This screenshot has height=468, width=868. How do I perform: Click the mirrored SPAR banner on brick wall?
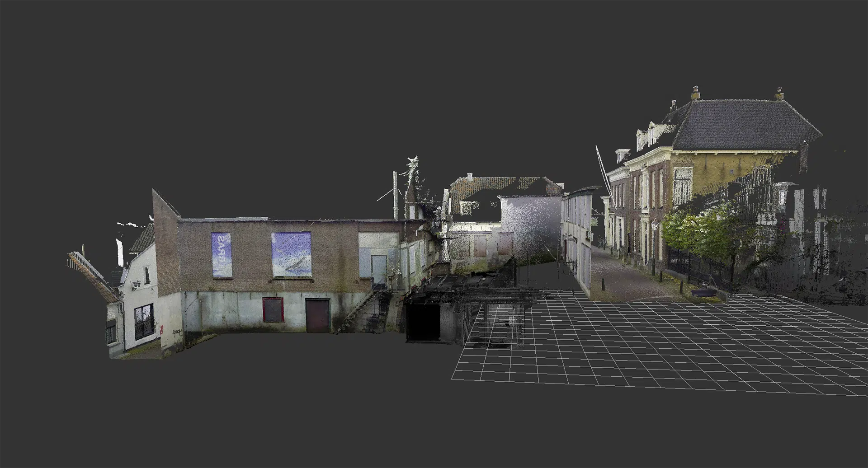coord(221,255)
